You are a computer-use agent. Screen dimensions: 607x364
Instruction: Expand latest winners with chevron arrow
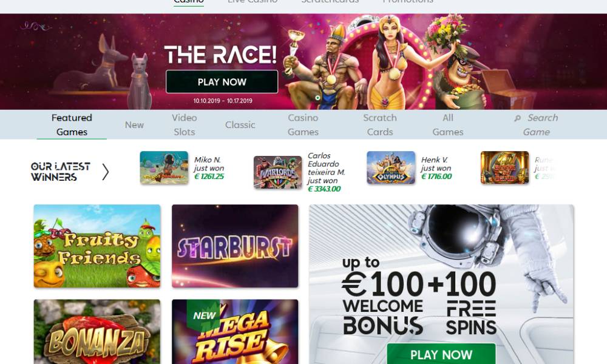tap(105, 172)
